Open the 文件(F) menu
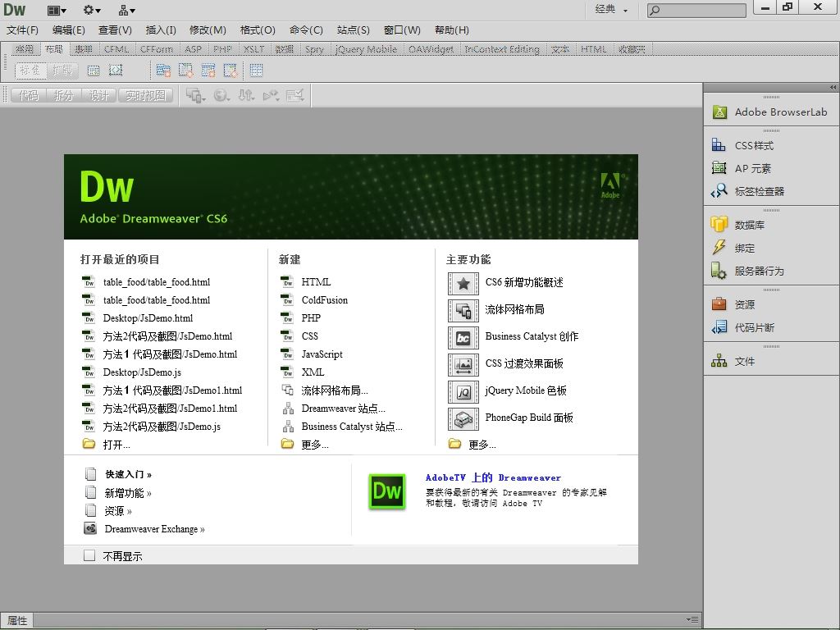 tap(22, 30)
